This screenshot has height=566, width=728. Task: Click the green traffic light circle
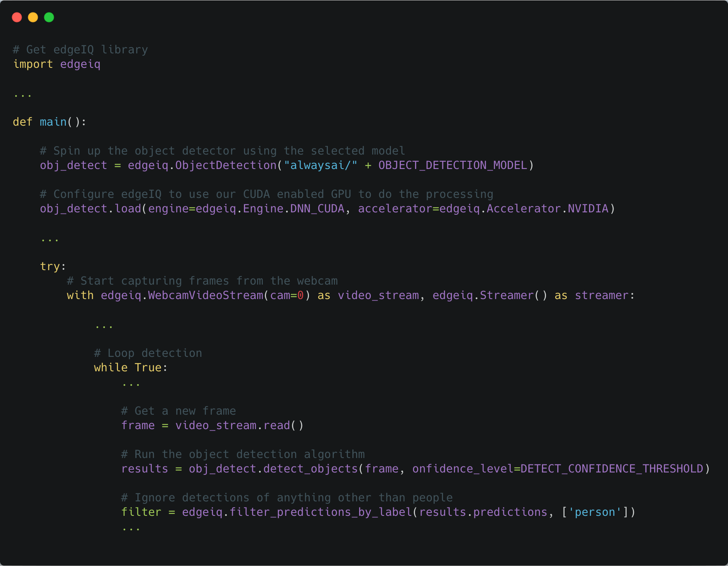tap(49, 17)
